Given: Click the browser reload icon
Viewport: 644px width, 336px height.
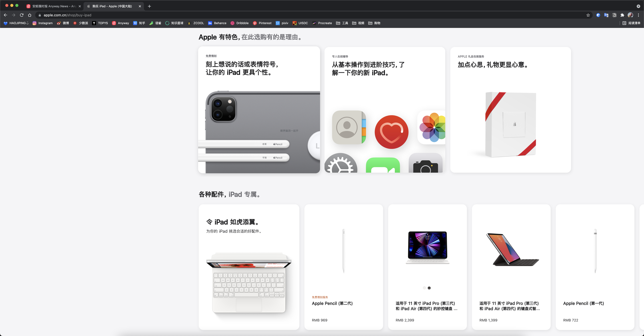Looking at the screenshot, I should [x=22, y=15].
